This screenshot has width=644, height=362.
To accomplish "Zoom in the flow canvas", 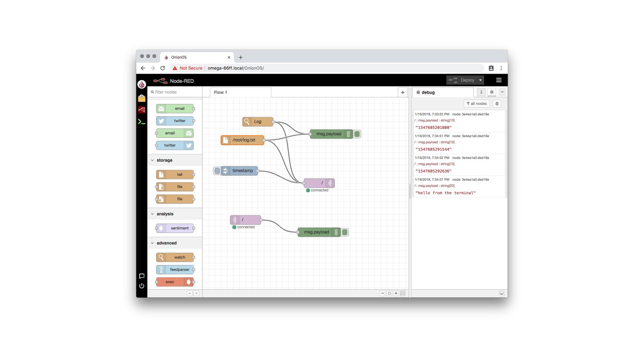I will tap(396, 293).
